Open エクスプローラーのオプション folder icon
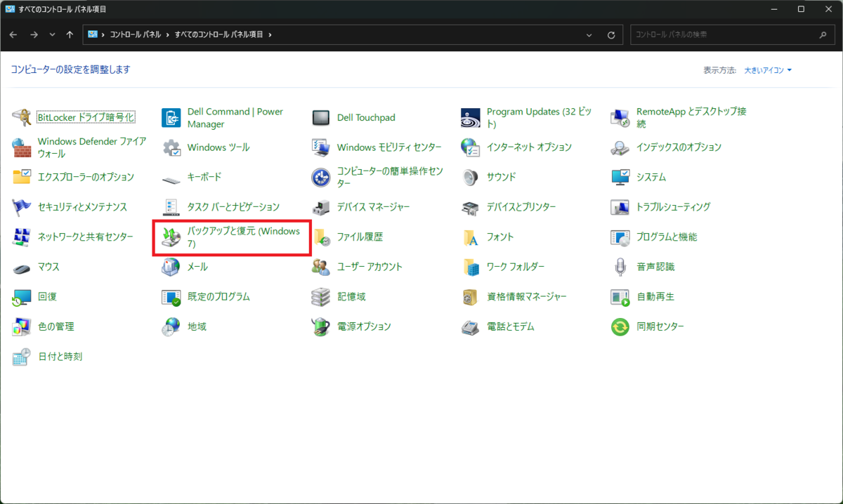843x504 pixels. point(22,177)
